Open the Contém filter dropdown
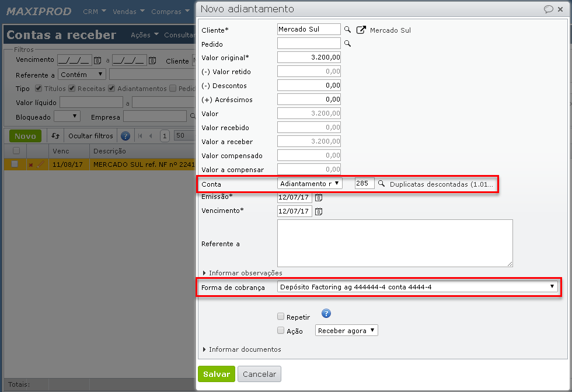This screenshot has width=572, height=392. pyautogui.click(x=82, y=75)
